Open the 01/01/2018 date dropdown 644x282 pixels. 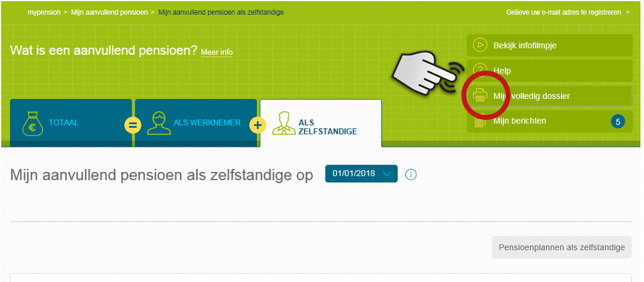[362, 174]
